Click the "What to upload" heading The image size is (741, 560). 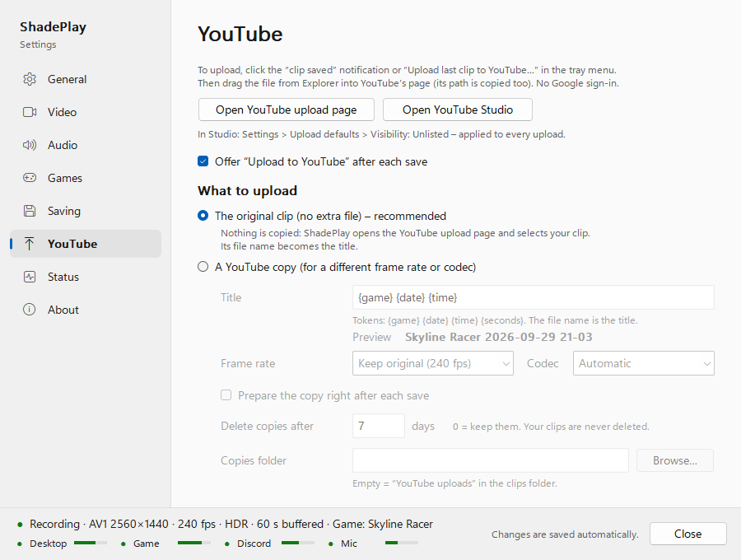click(247, 190)
